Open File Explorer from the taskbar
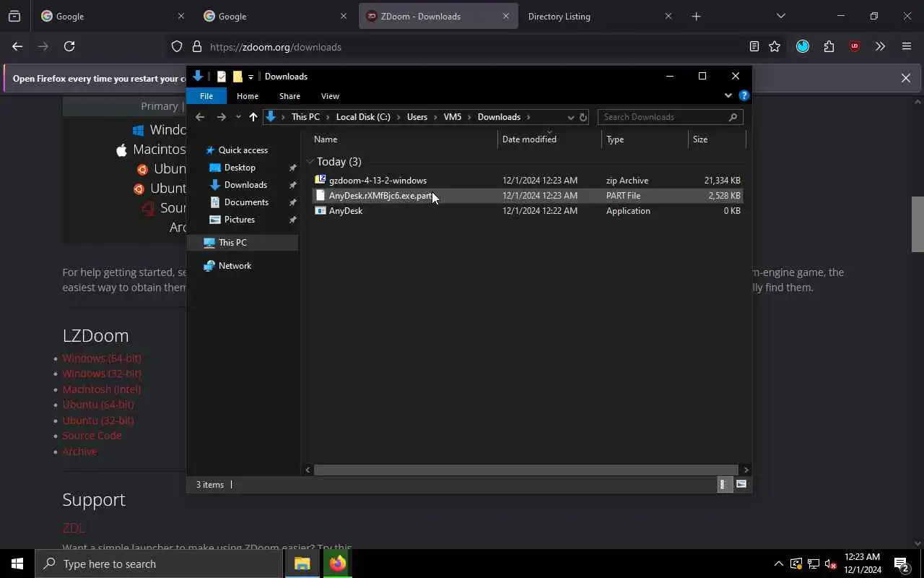Screen dimensions: 924x578 302,564
